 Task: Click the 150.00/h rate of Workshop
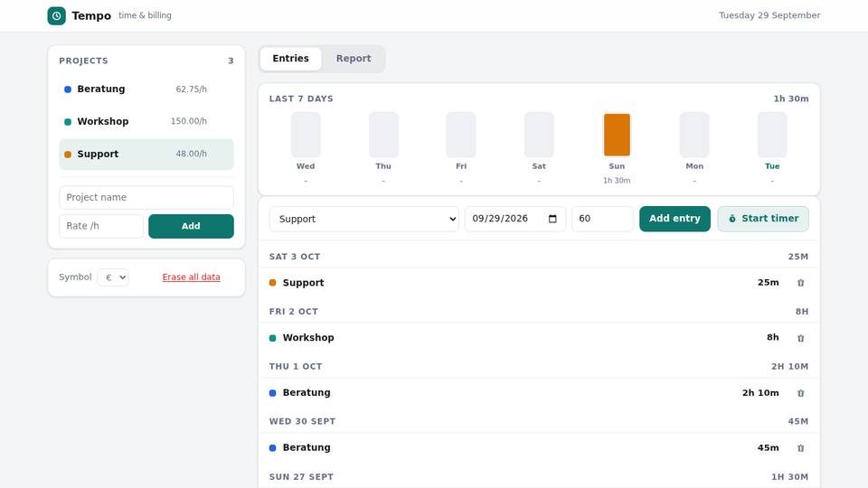point(189,121)
